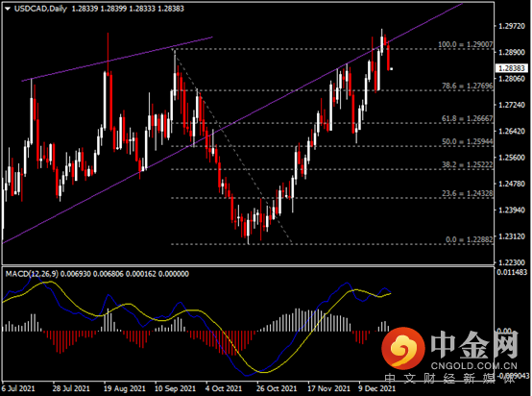Select the 78.6 = 1.27696 Fibonacci label
The width and height of the screenshot is (532, 396).
(468, 86)
